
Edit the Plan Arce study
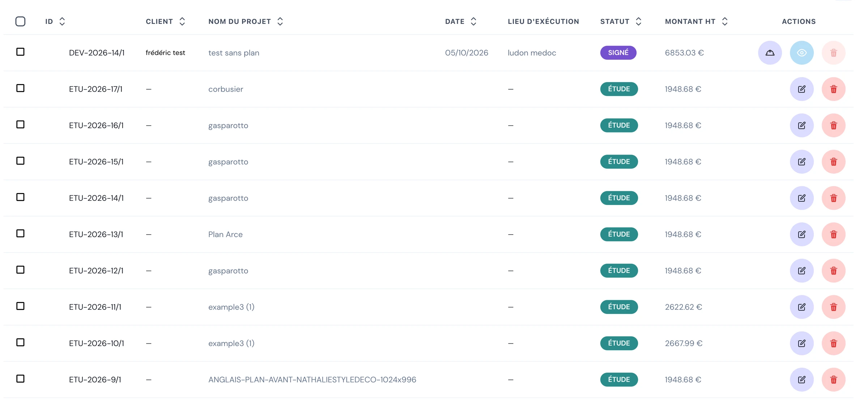[x=801, y=234]
